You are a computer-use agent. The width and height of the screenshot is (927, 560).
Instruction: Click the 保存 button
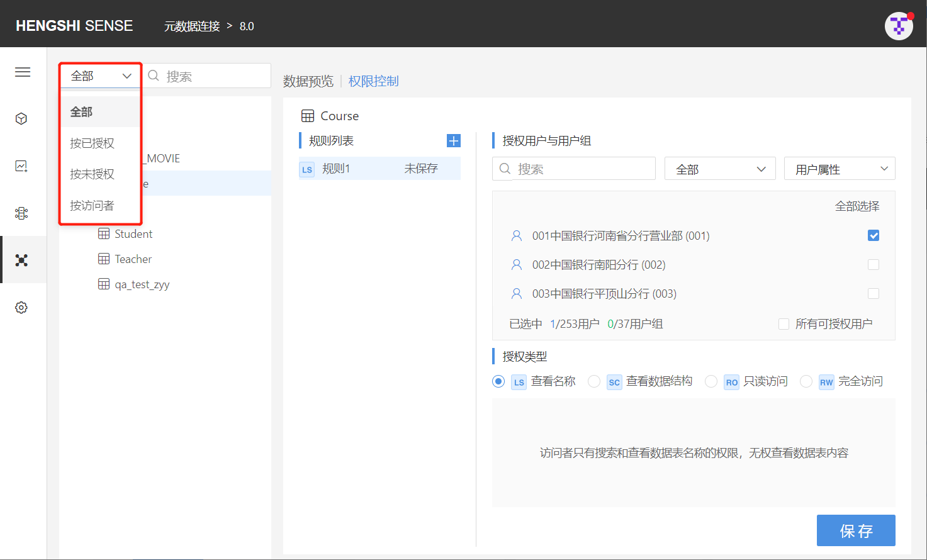856,530
